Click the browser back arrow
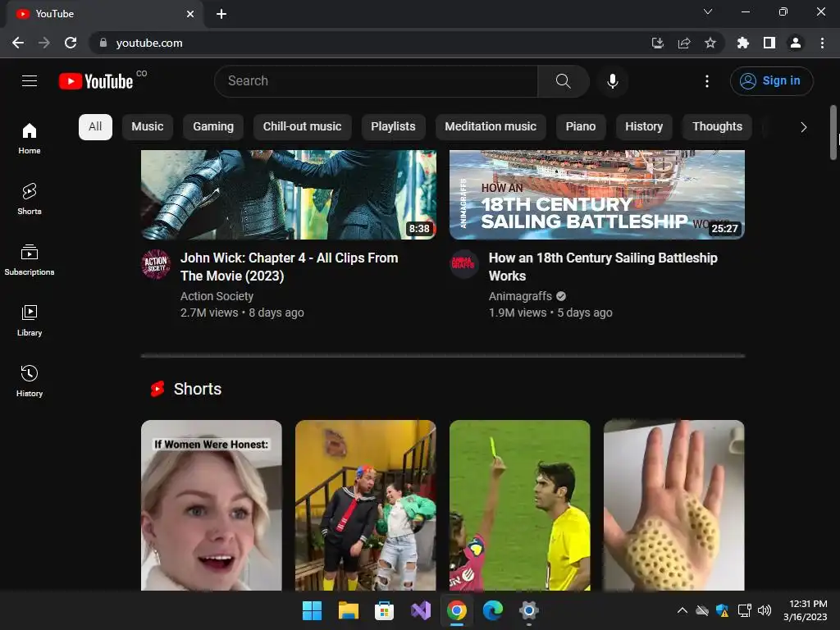This screenshot has width=840, height=630. [x=18, y=43]
